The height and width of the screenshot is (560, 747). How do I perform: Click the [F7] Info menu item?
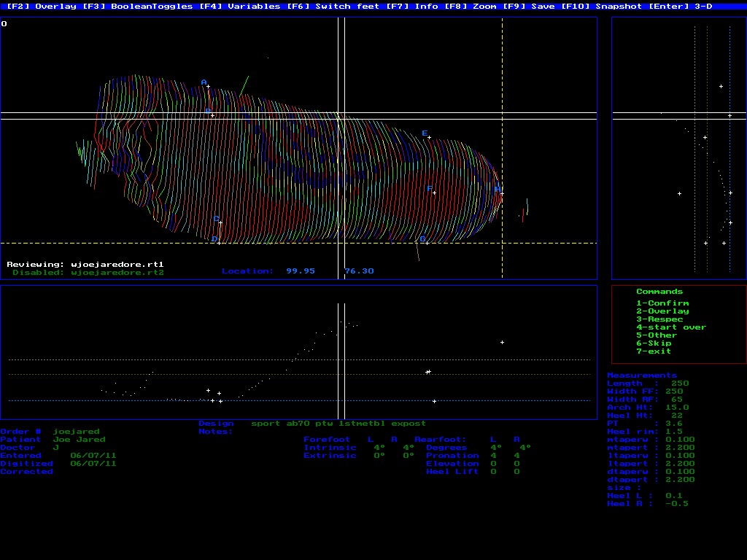[412, 6]
